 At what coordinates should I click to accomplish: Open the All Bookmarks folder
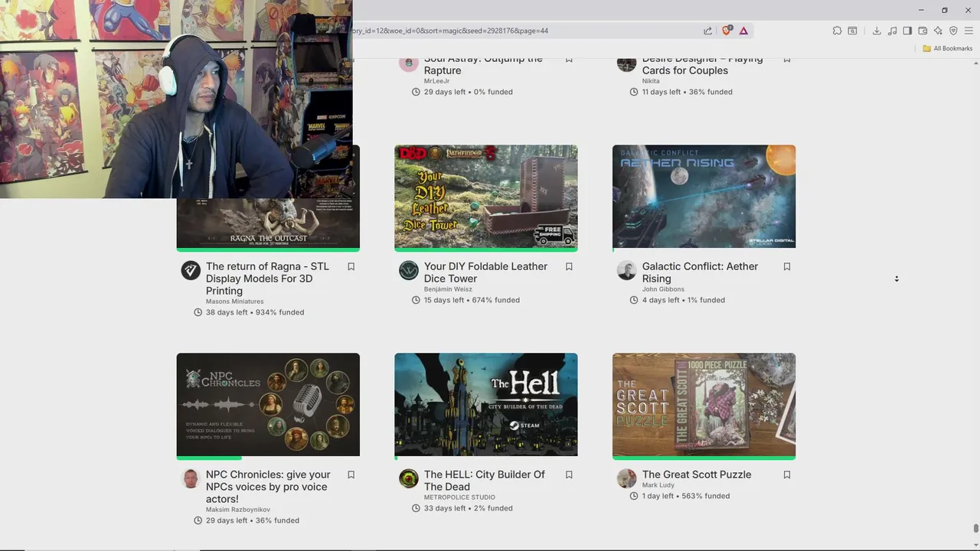947,48
